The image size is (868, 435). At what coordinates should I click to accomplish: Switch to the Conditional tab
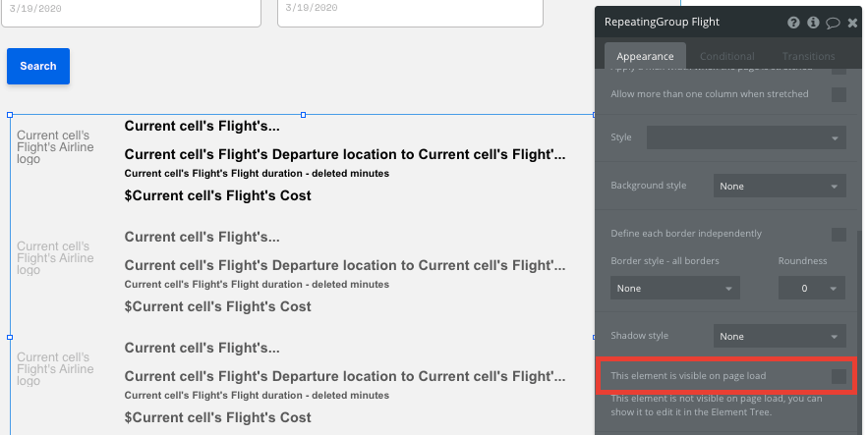coord(726,56)
